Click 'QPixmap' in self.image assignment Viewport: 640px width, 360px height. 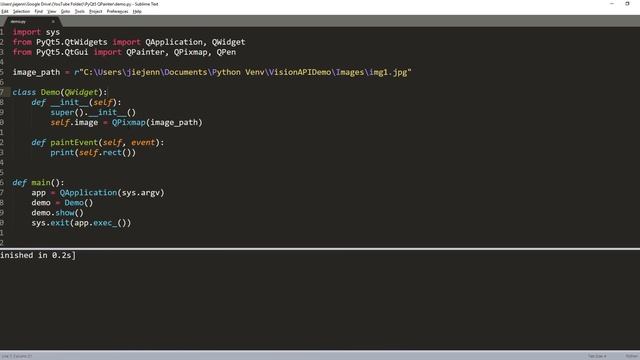click(x=129, y=122)
